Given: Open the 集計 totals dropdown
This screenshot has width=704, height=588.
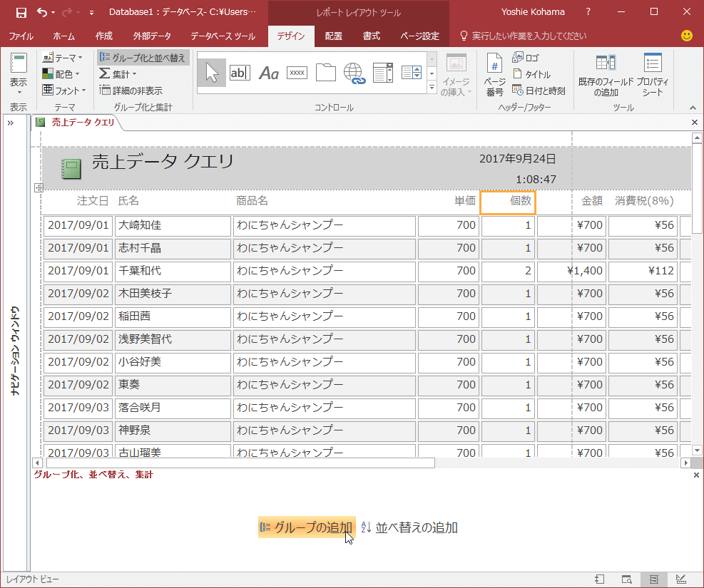Looking at the screenshot, I should 118,74.
